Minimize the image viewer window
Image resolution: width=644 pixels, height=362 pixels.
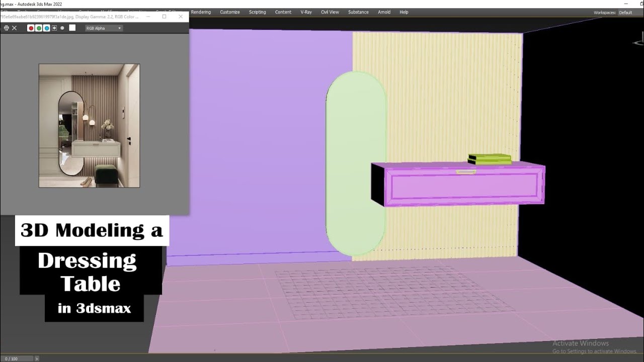tap(148, 17)
